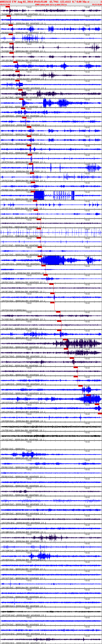Select the UW SVOH EHZ station label
The image size is (102, 644).
(x=23, y=634)
